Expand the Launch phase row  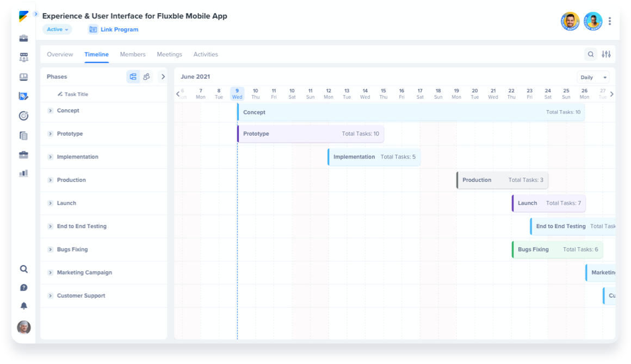tap(50, 203)
